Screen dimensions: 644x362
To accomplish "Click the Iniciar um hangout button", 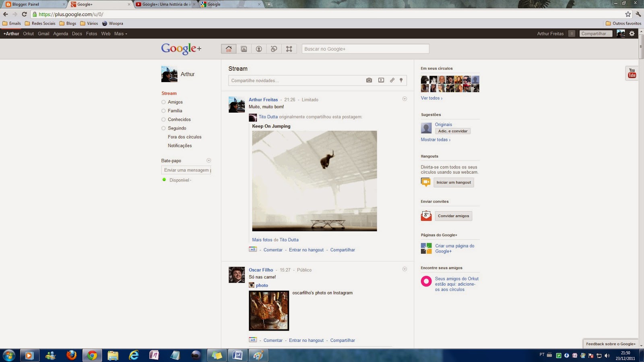I will (454, 183).
